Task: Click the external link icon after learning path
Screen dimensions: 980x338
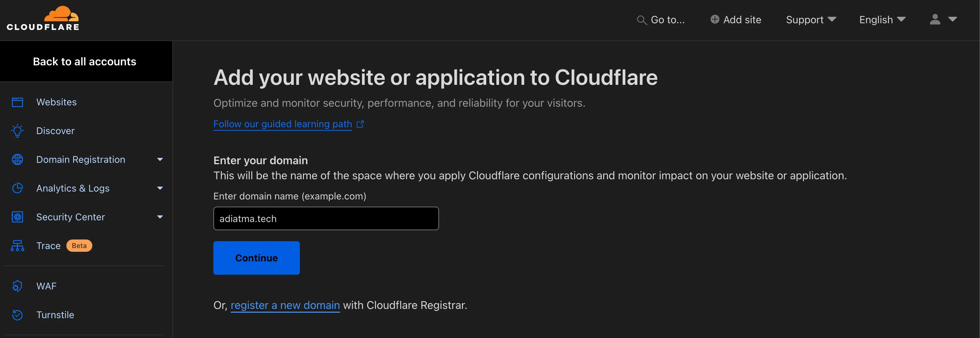Action: click(360, 124)
